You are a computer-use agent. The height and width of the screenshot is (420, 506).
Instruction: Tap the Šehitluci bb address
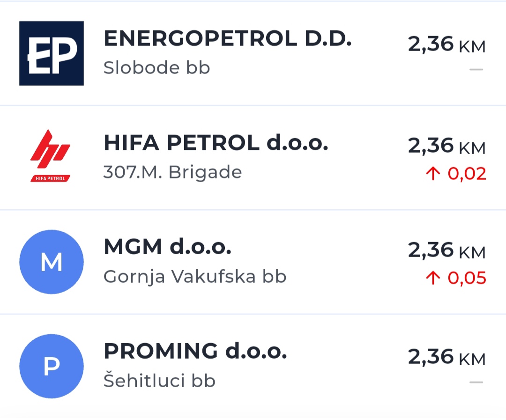tap(159, 381)
